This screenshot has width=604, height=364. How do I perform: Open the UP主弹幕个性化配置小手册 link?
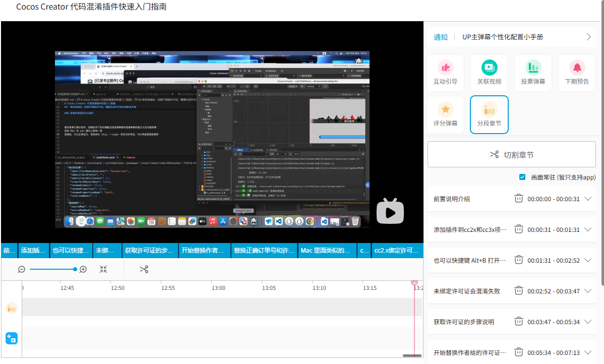tap(503, 37)
